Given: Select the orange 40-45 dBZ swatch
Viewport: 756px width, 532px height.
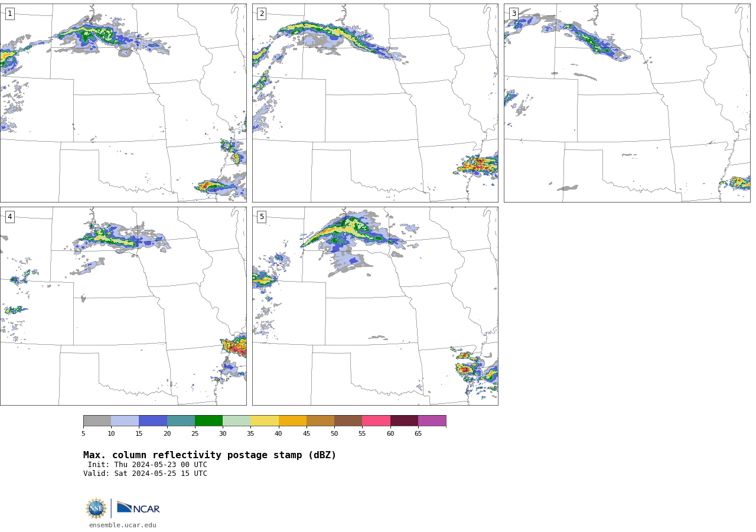Looking at the screenshot, I should pos(292,421).
